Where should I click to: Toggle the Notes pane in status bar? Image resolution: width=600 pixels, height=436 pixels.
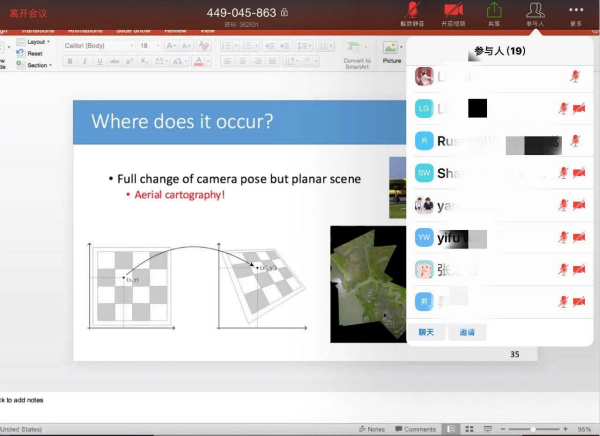pyautogui.click(x=371, y=429)
